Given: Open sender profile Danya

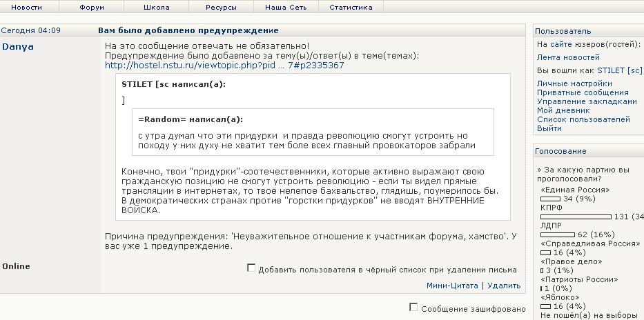Looking at the screenshot, I should coord(18,47).
